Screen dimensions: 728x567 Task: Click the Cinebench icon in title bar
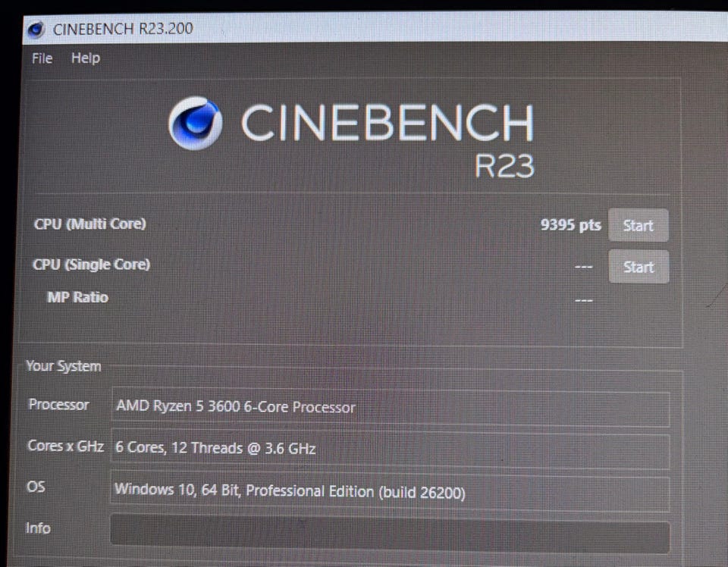tap(36, 30)
